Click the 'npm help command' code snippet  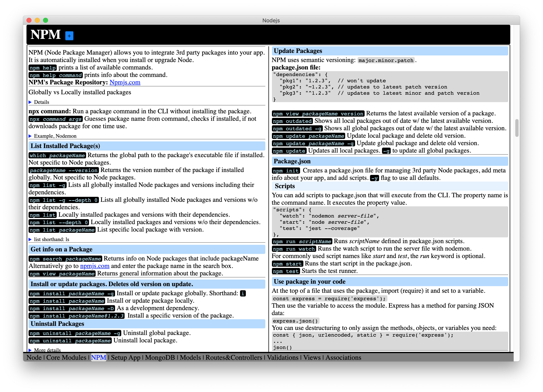pos(55,75)
